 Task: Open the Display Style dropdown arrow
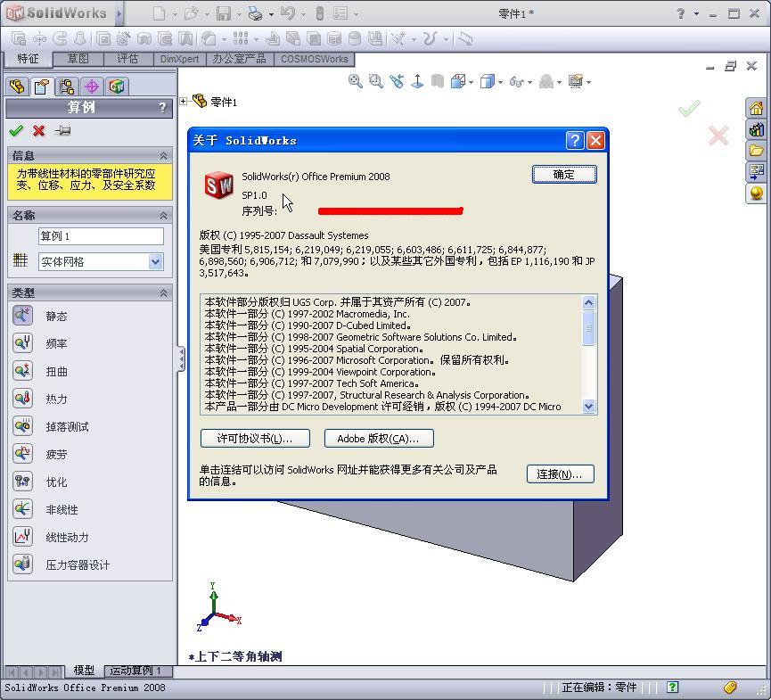pos(501,82)
